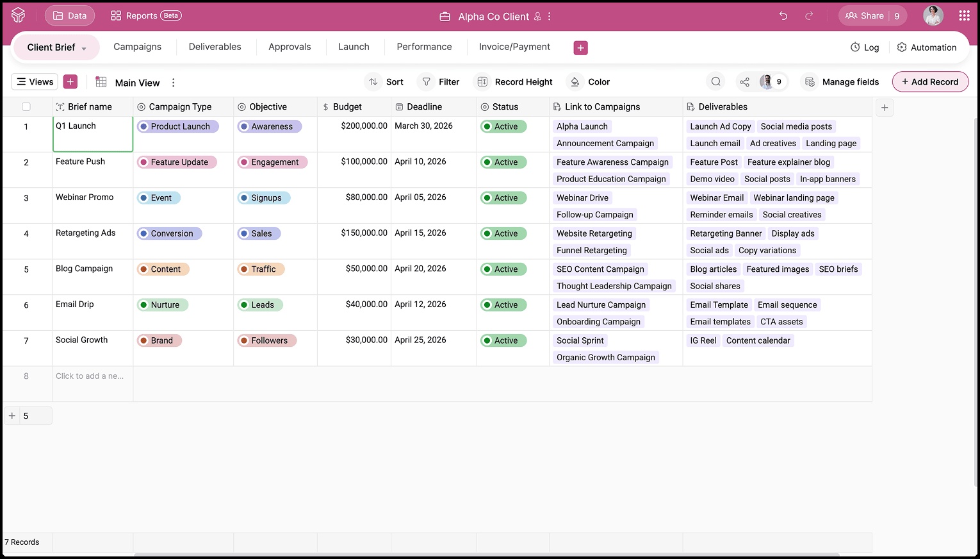Select the Traffic objective tag
The image size is (980, 559).
point(261,269)
